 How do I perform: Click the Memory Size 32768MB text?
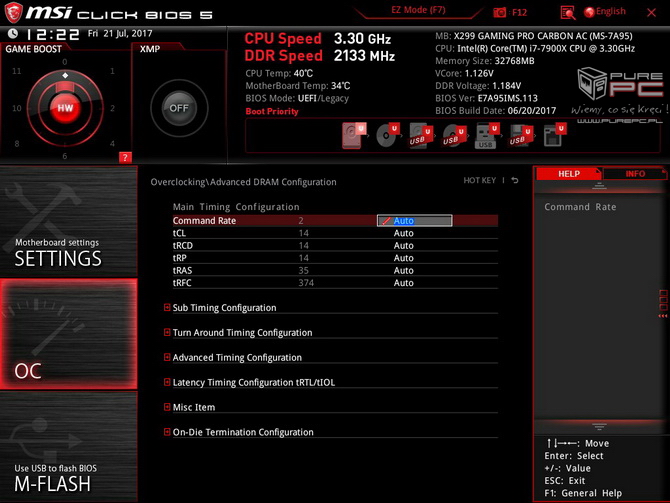click(x=485, y=61)
